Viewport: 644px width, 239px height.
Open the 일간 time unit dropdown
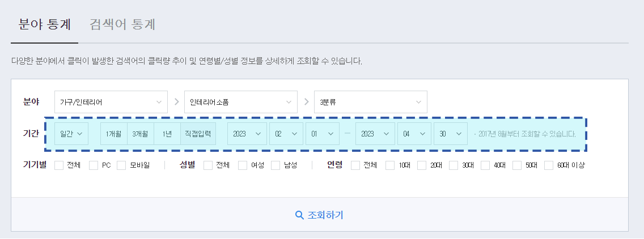[71, 134]
